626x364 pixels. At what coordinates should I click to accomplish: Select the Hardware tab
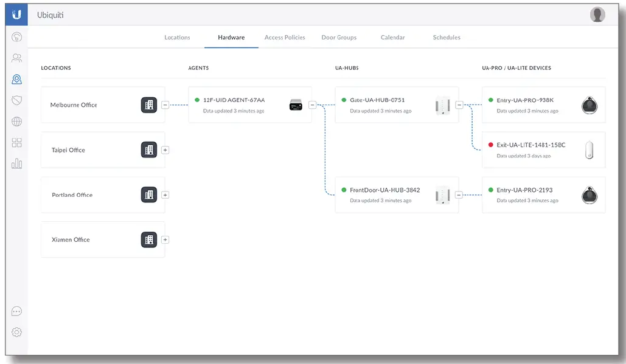[x=231, y=38]
